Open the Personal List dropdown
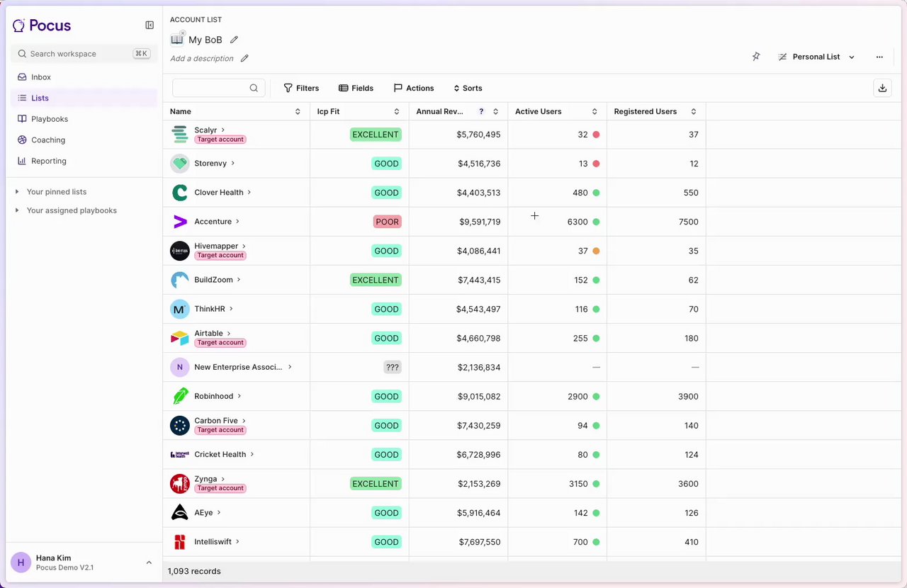This screenshot has width=907, height=588. click(816, 57)
